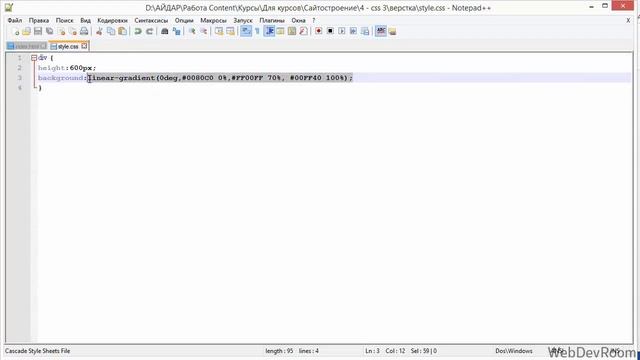640x360 pixels.
Task: Toggle the indent guide icon
Action: click(x=269, y=31)
